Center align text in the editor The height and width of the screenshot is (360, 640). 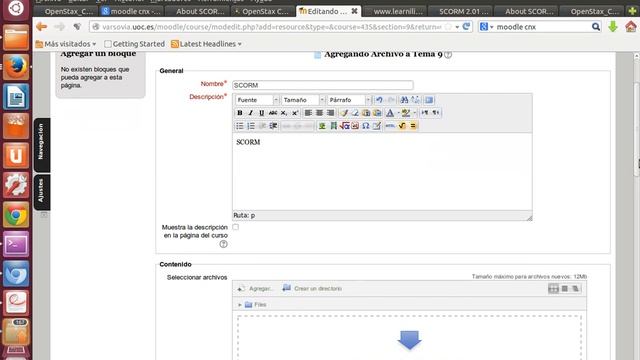pyautogui.click(x=319, y=113)
